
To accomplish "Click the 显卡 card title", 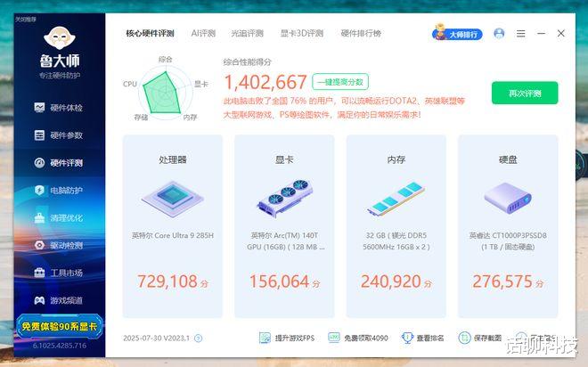I will pyautogui.click(x=284, y=159).
